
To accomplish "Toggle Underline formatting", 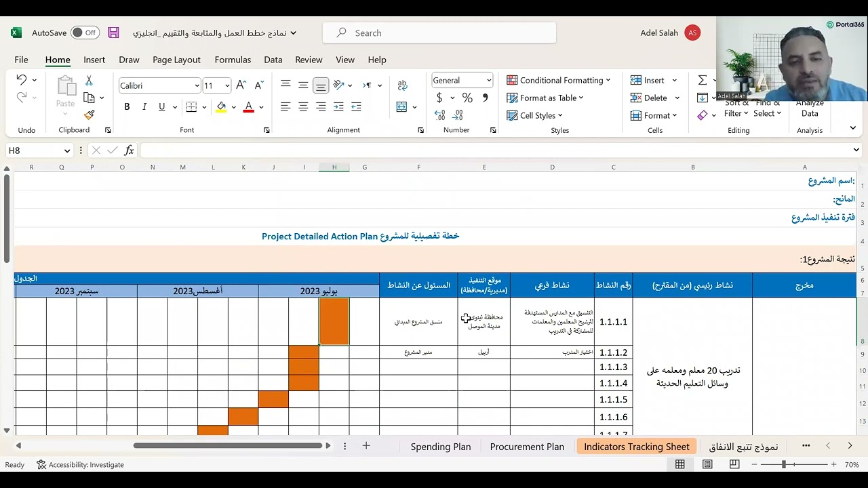I will [x=161, y=107].
